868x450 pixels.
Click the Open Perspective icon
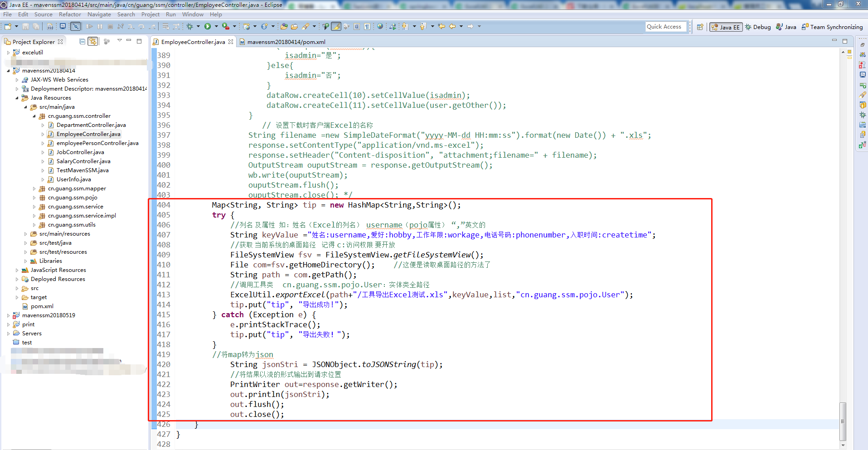(x=700, y=27)
